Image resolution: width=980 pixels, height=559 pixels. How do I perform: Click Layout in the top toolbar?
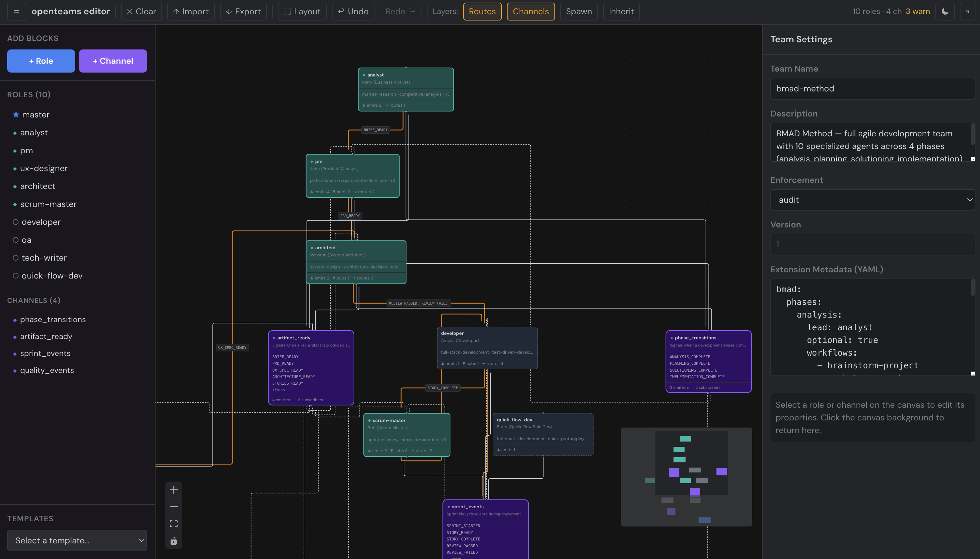point(302,11)
